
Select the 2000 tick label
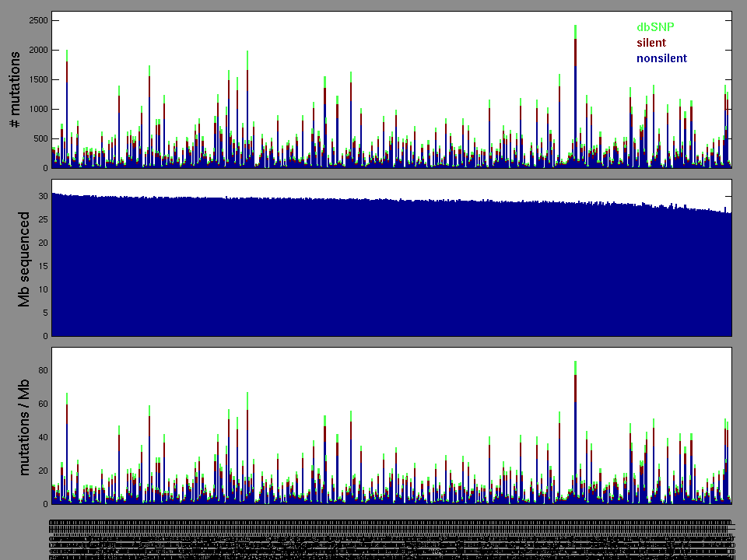37,50
